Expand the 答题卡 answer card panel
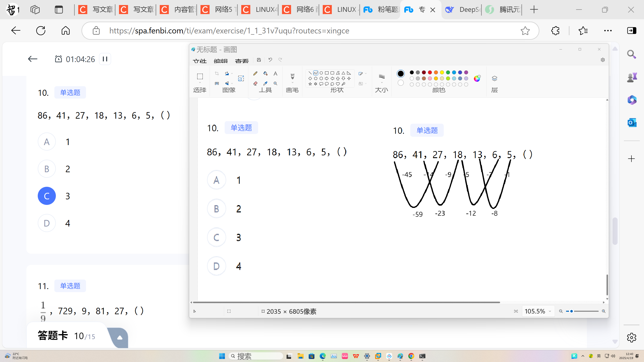The image size is (644, 362). pyautogui.click(x=120, y=338)
